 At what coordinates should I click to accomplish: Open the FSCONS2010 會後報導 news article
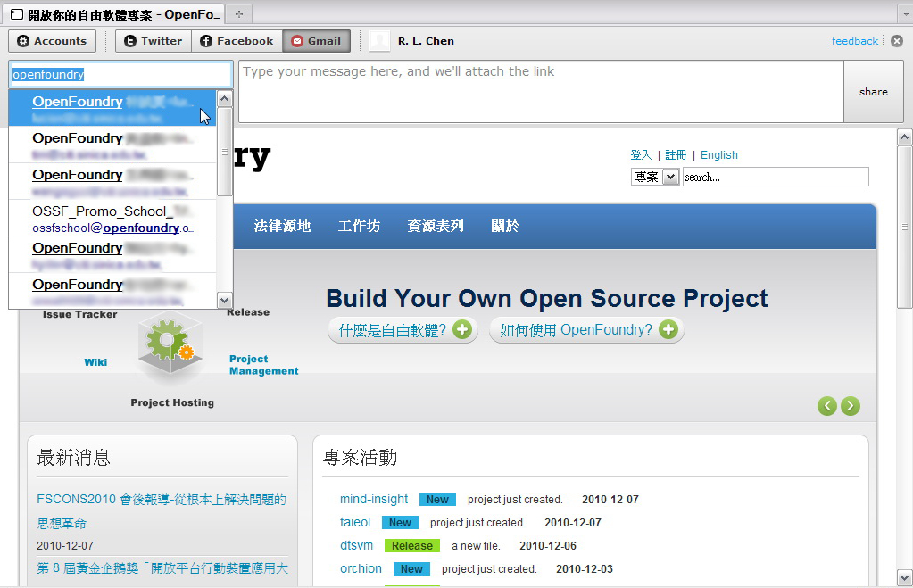click(x=162, y=511)
